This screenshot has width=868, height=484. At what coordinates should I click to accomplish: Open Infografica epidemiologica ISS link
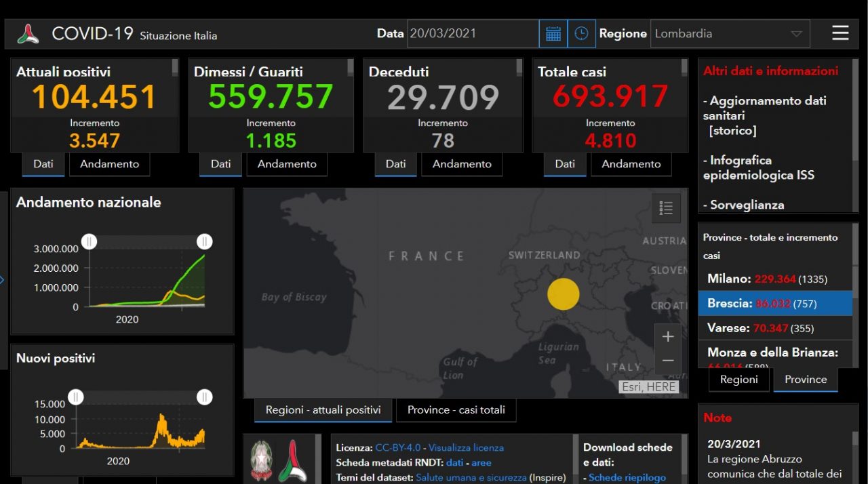758,167
